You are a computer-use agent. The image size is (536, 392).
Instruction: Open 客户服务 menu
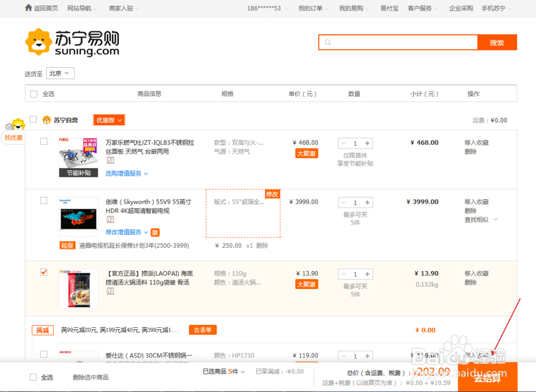(x=422, y=8)
